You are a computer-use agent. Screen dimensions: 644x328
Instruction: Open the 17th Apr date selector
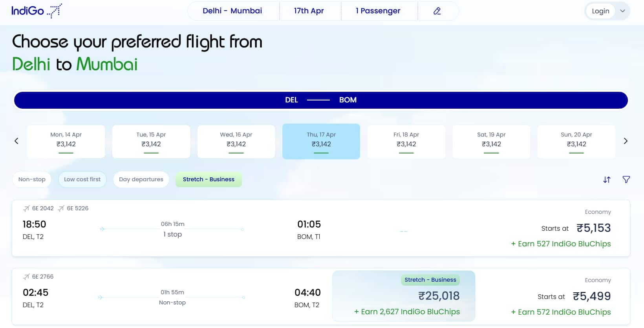click(x=309, y=11)
